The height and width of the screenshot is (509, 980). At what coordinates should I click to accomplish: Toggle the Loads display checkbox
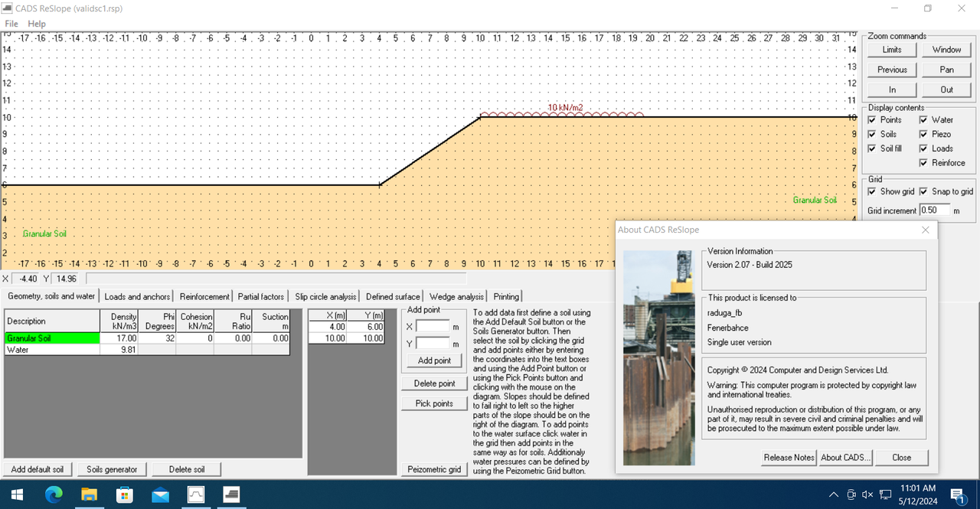click(923, 148)
